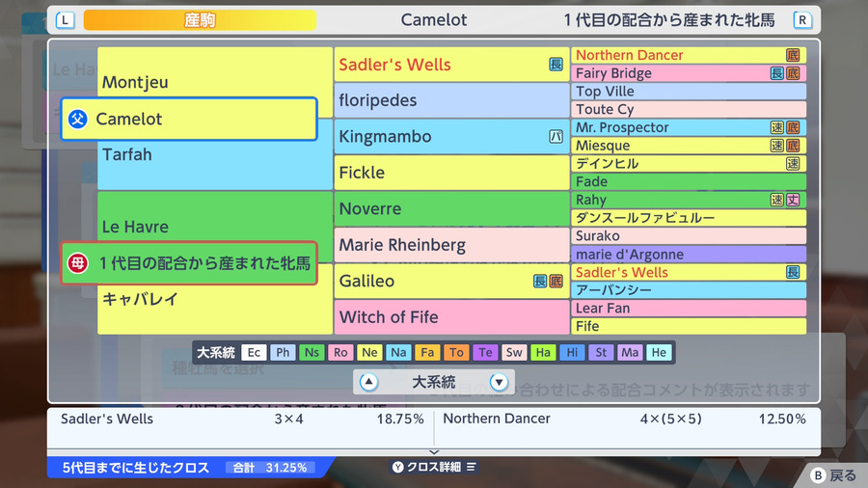Screen dimensions: 868x488
Task: Select the blue father 父 icon
Action: click(77, 119)
